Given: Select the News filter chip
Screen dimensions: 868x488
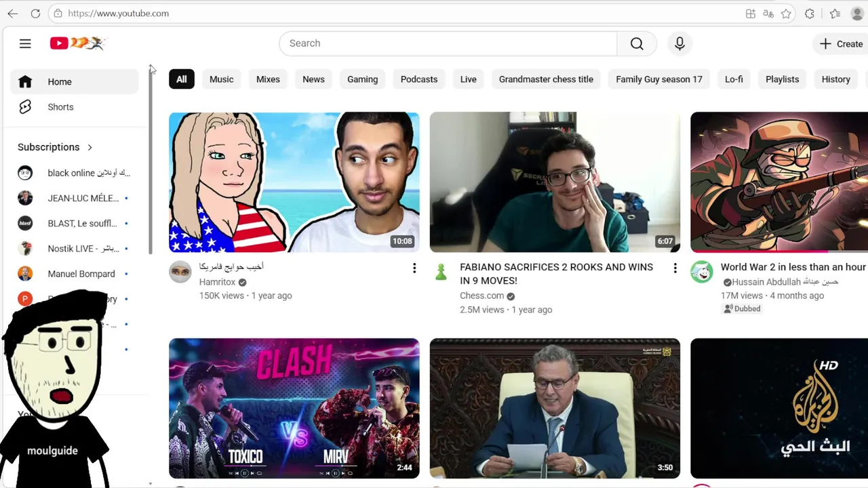Looking at the screenshot, I should pyautogui.click(x=313, y=79).
